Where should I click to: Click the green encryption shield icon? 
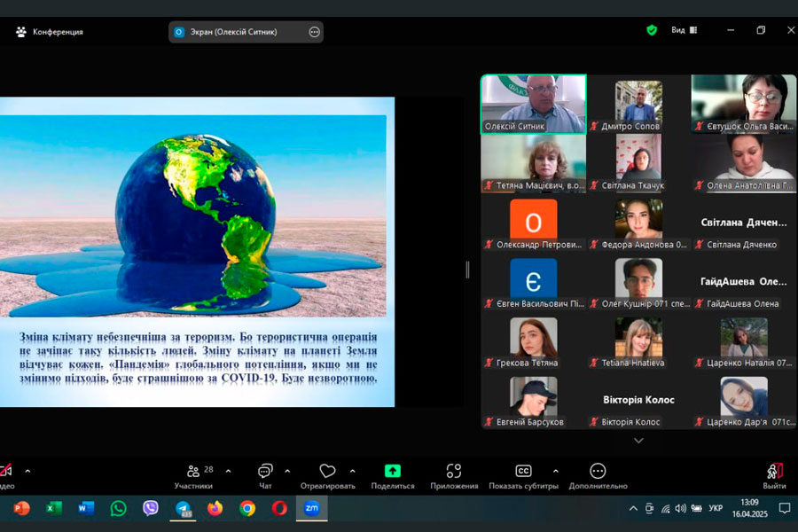click(x=652, y=30)
